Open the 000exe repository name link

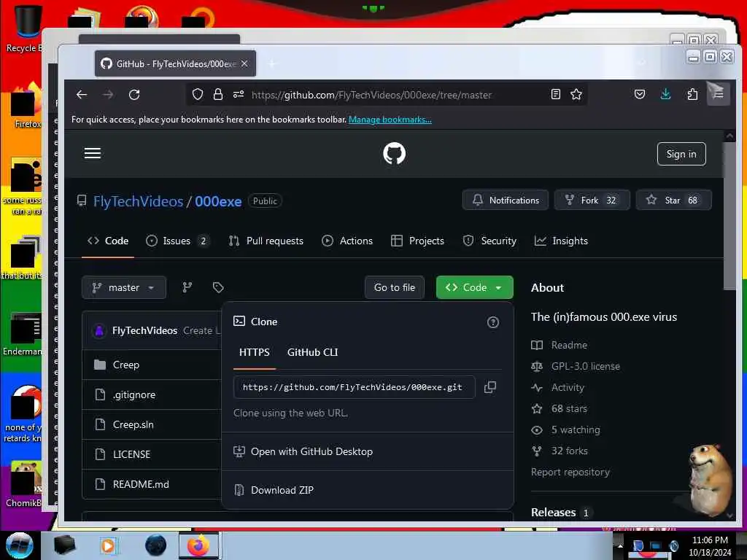218,201
